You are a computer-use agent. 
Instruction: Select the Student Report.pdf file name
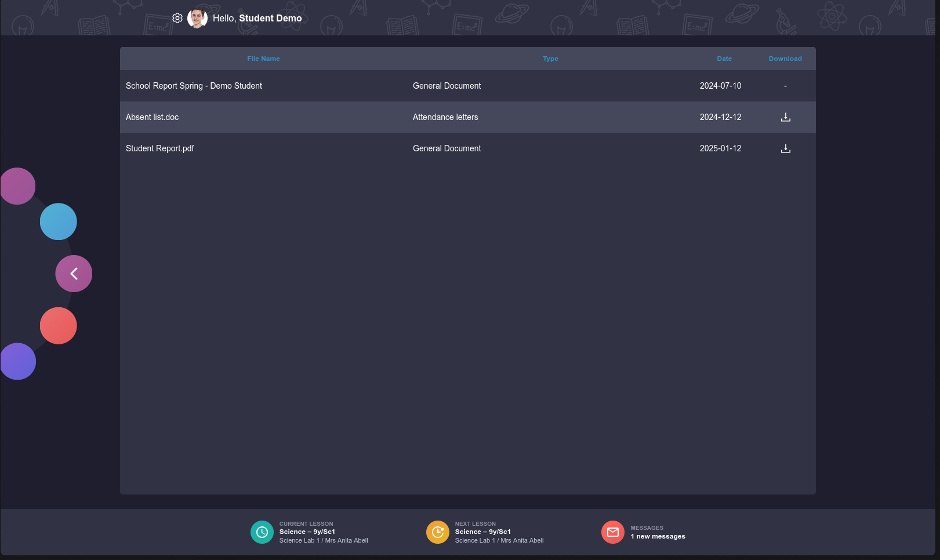159,148
